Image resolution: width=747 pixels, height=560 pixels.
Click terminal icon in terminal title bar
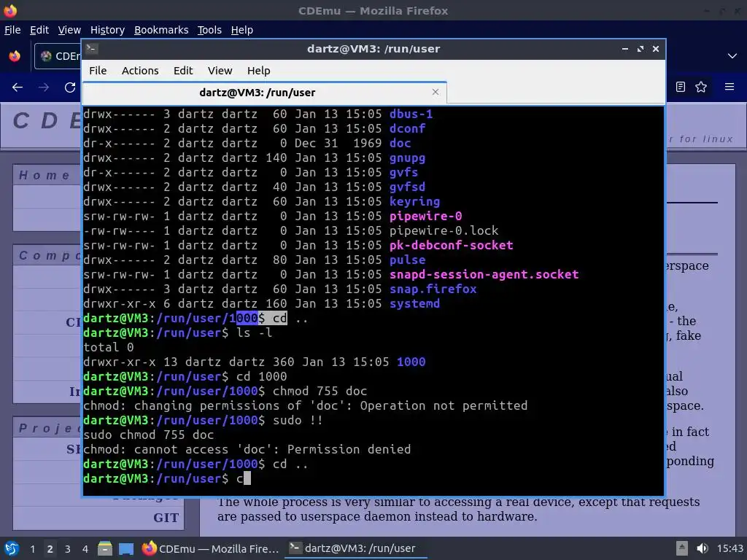(x=92, y=48)
